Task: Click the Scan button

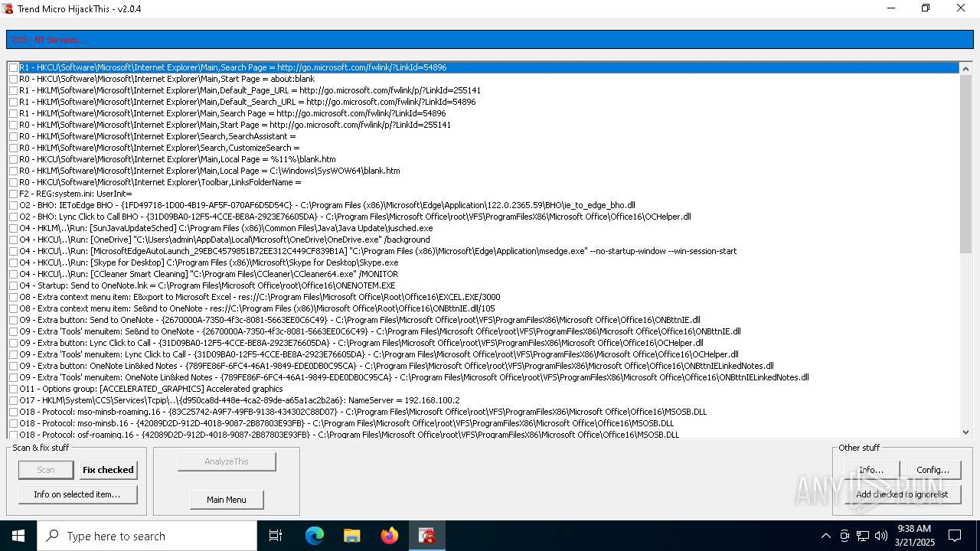Action: tap(46, 470)
